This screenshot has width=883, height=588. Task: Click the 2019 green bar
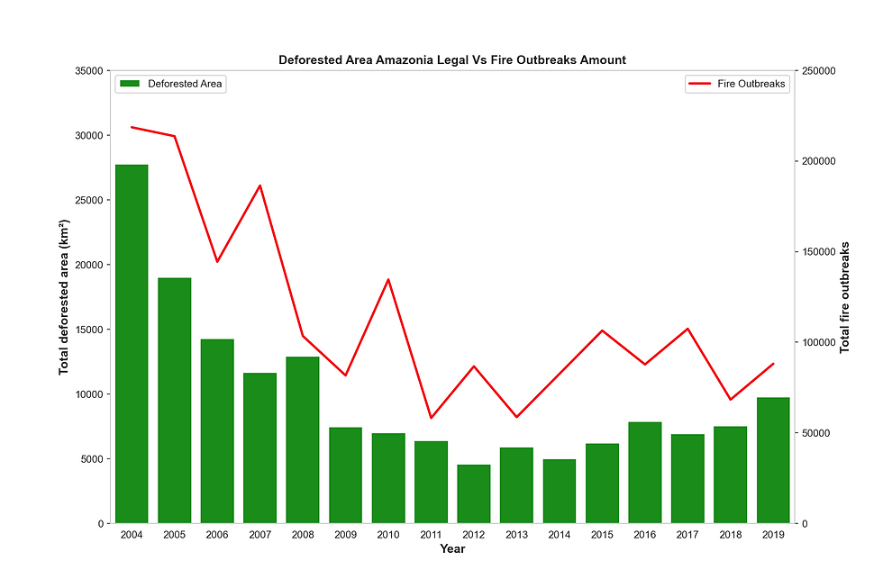[x=774, y=460]
